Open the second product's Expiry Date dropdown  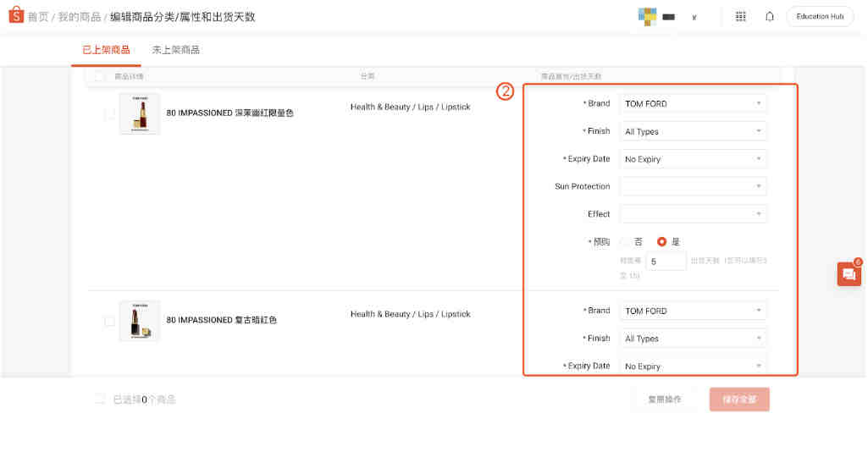point(693,367)
